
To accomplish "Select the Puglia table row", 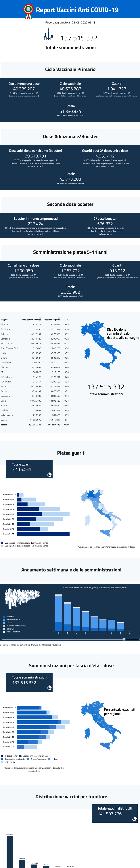I will coord(35,391).
